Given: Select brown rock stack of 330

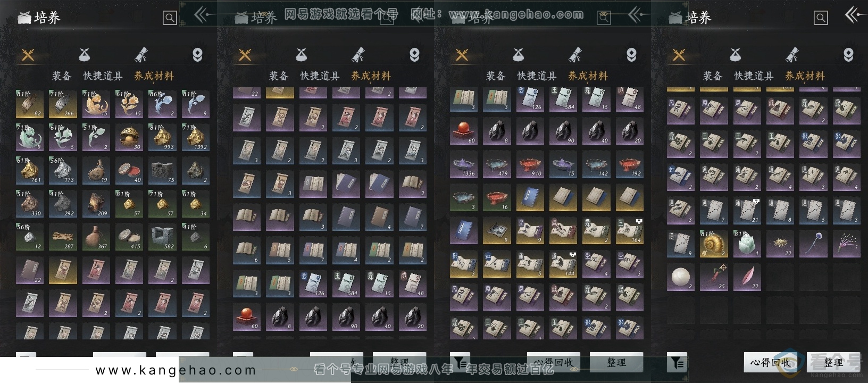Looking at the screenshot, I should pos(29,203).
